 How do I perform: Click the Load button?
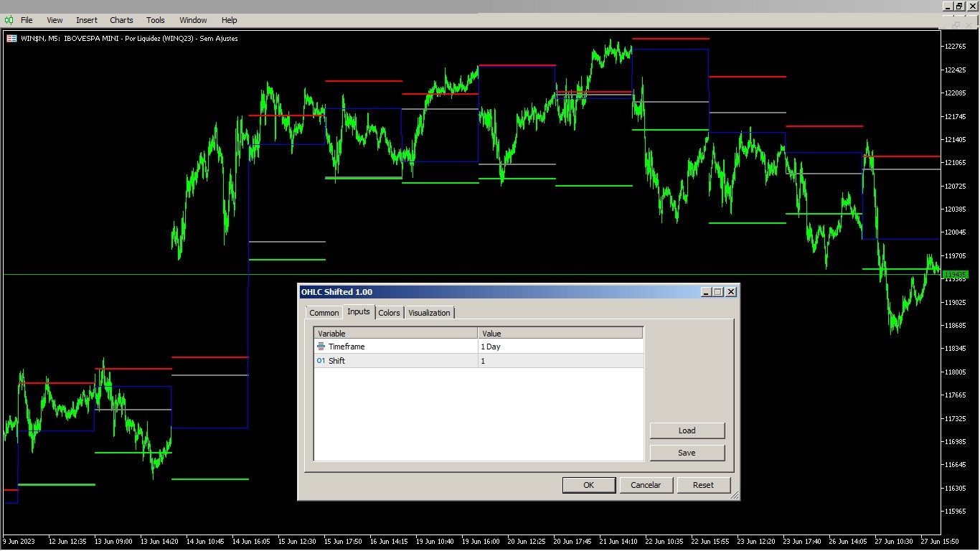coord(687,430)
